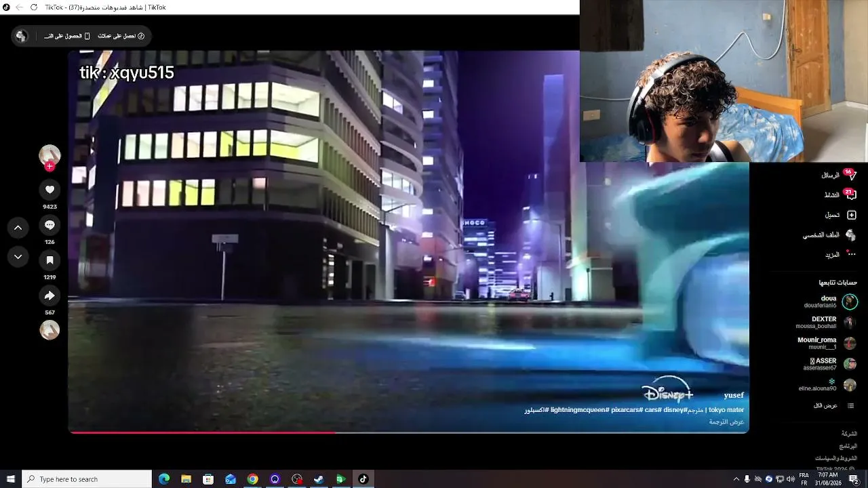Open the profile (الملف الشخصي) sidebar avatar icon
This screenshot has height=488, width=868.
[x=851, y=235]
